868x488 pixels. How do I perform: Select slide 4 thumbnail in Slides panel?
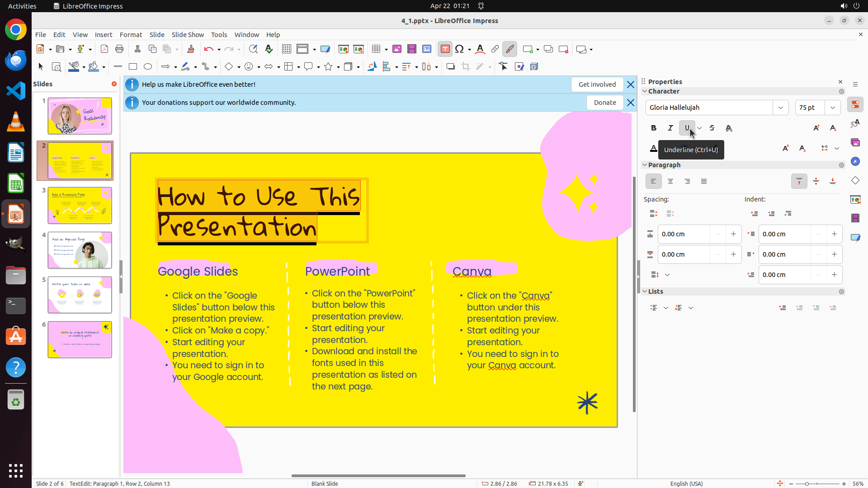[x=80, y=250]
